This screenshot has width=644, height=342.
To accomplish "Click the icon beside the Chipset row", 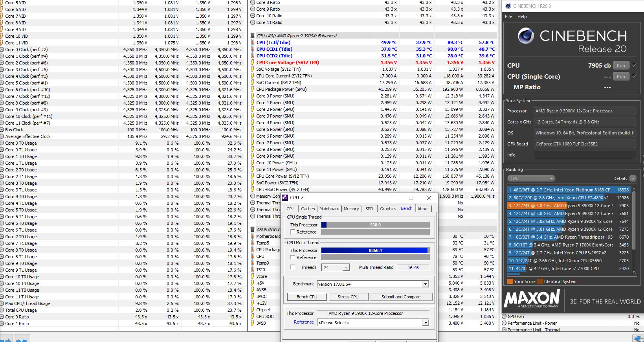I will [x=253, y=310].
